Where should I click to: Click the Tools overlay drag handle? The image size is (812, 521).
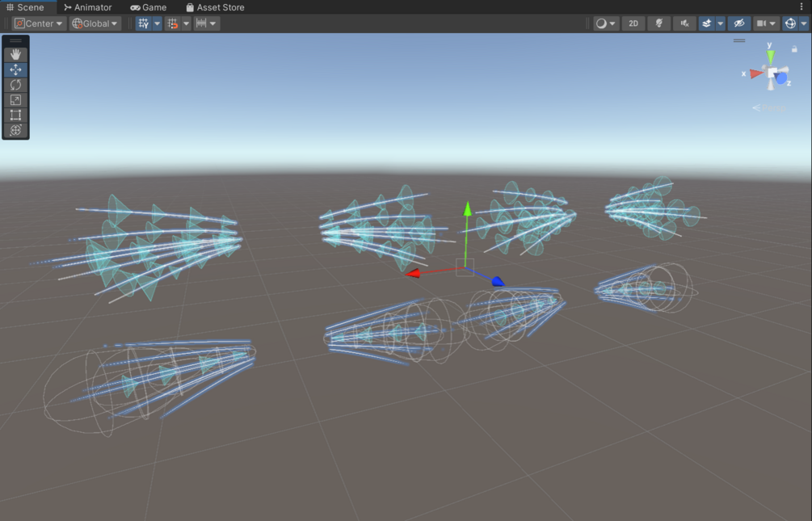15,40
